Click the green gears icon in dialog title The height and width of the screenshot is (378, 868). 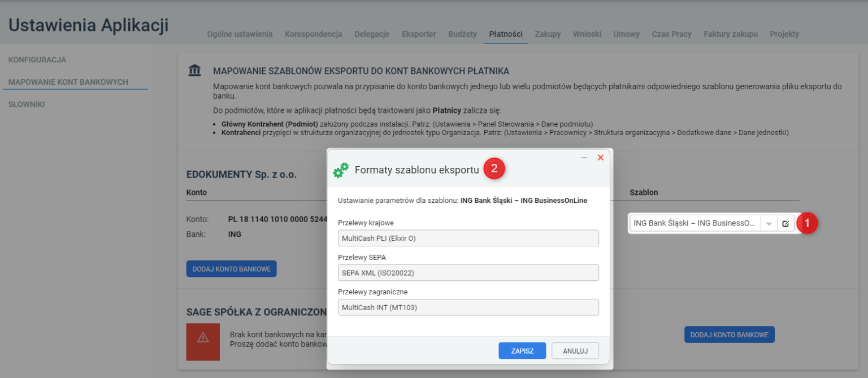(341, 170)
